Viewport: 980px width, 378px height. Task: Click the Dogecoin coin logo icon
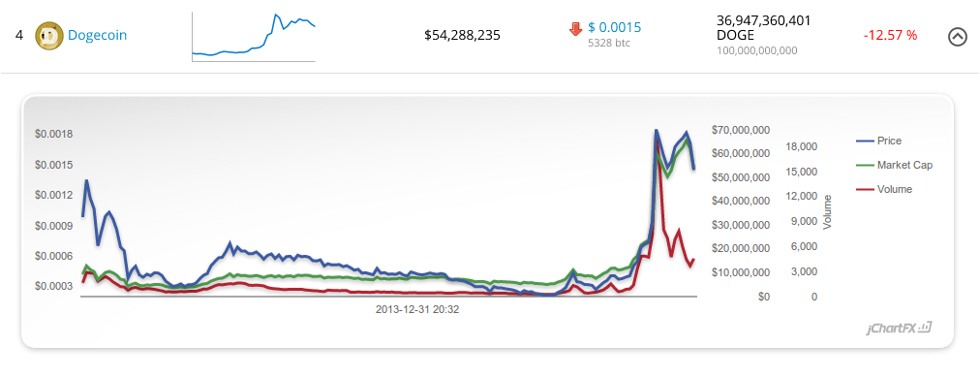48,36
